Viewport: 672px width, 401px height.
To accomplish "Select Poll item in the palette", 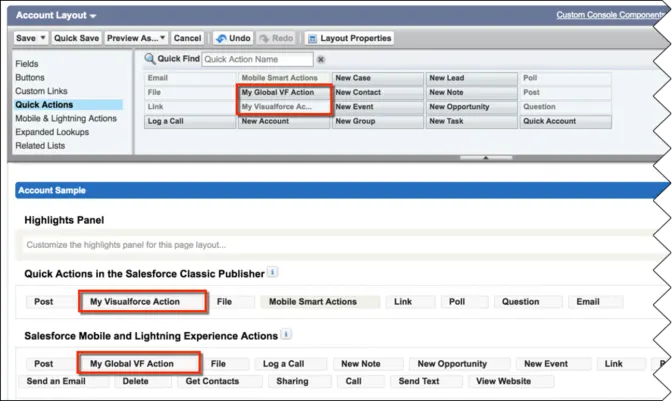I will click(565, 78).
